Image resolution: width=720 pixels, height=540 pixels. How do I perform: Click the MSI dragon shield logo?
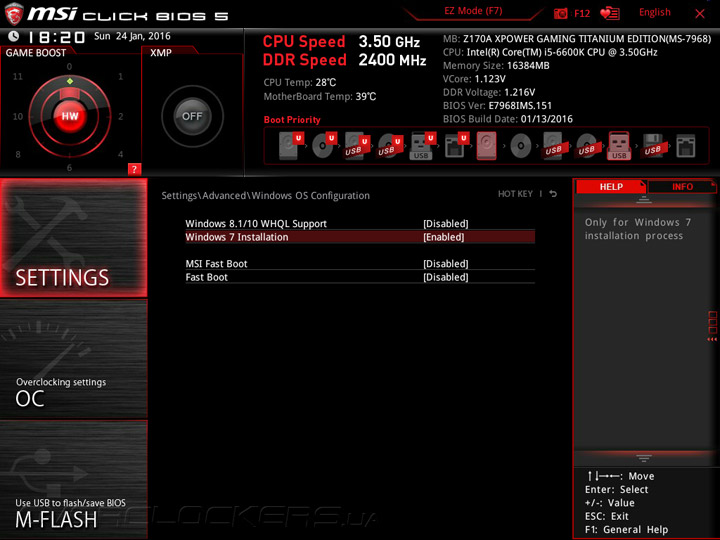(13, 14)
